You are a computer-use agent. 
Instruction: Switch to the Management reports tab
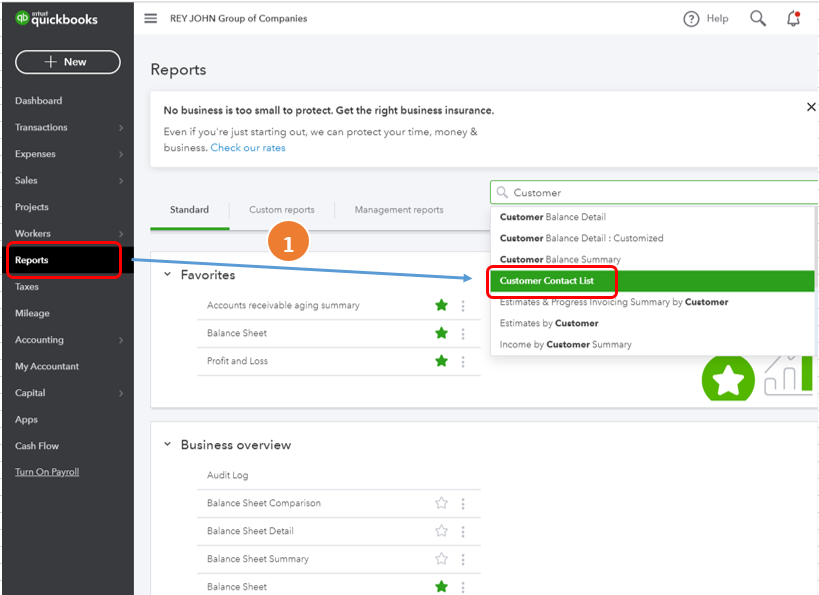398,210
